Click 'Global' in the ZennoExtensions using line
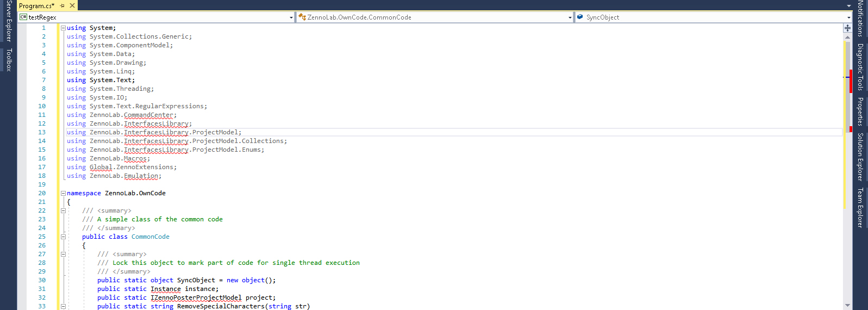868x310 pixels. 101,167
